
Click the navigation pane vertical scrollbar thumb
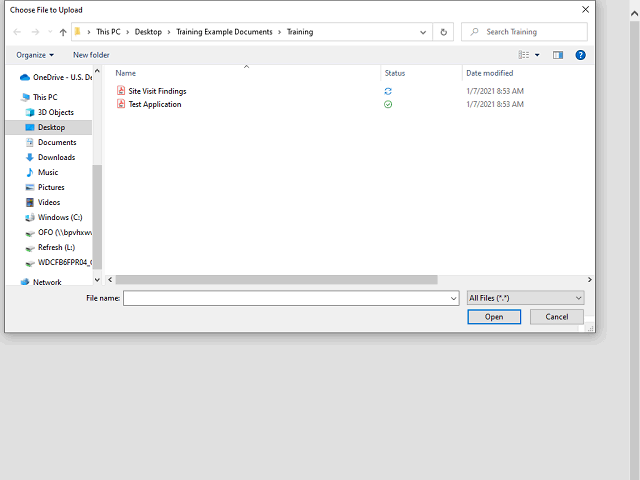97,217
